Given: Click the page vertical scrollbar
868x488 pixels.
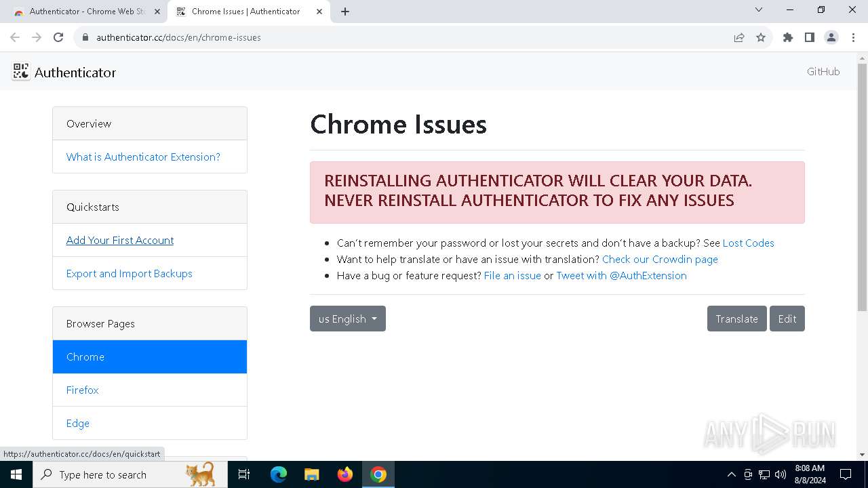Looking at the screenshot, I should [x=862, y=187].
